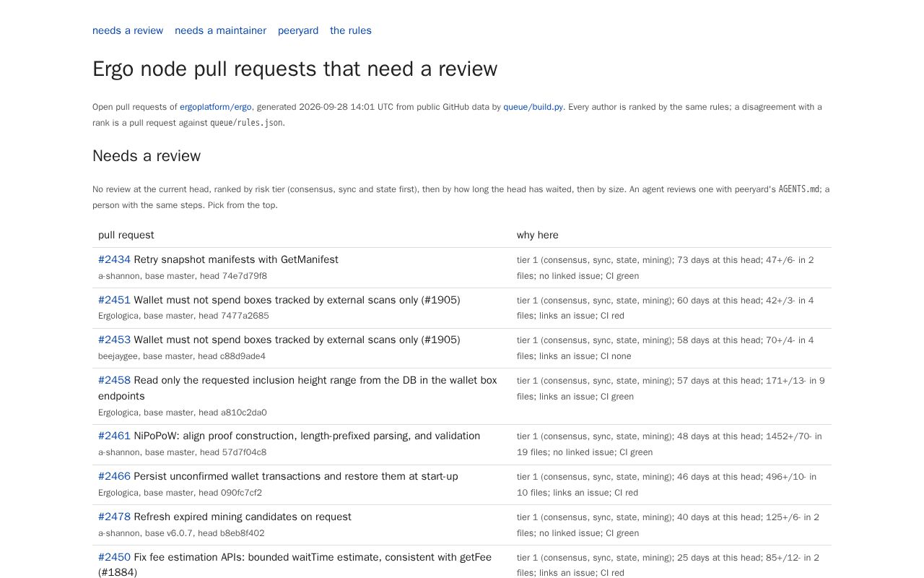Open pull request #2453

[114, 340]
